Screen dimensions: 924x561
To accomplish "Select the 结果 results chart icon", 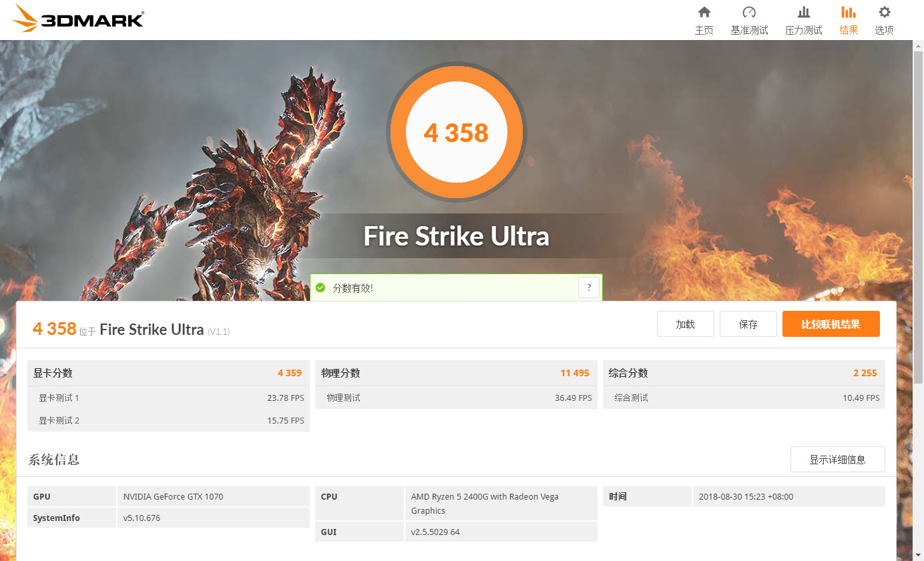I will pos(849,12).
